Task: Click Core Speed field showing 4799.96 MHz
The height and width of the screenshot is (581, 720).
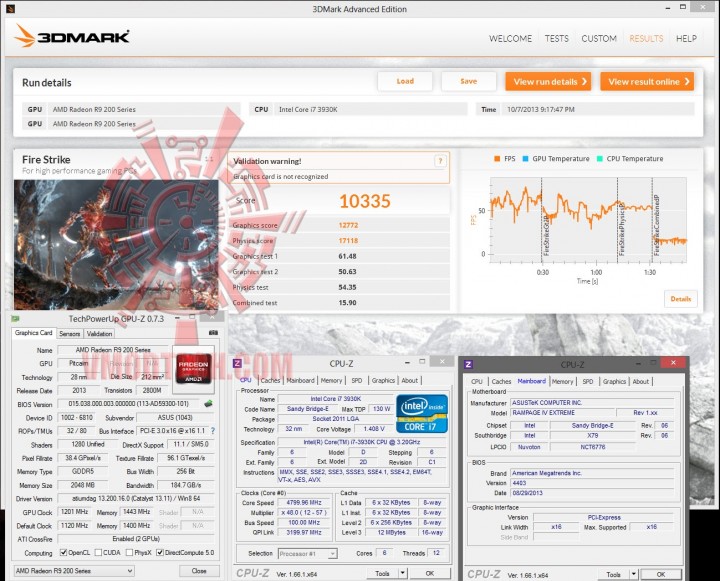Action: 304,502
